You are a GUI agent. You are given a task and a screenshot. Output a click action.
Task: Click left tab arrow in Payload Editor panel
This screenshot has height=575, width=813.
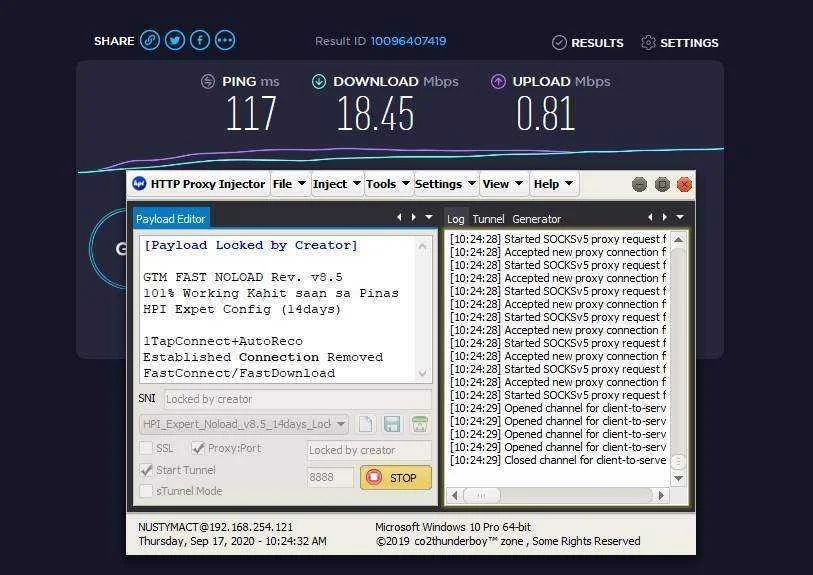tap(399, 217)
